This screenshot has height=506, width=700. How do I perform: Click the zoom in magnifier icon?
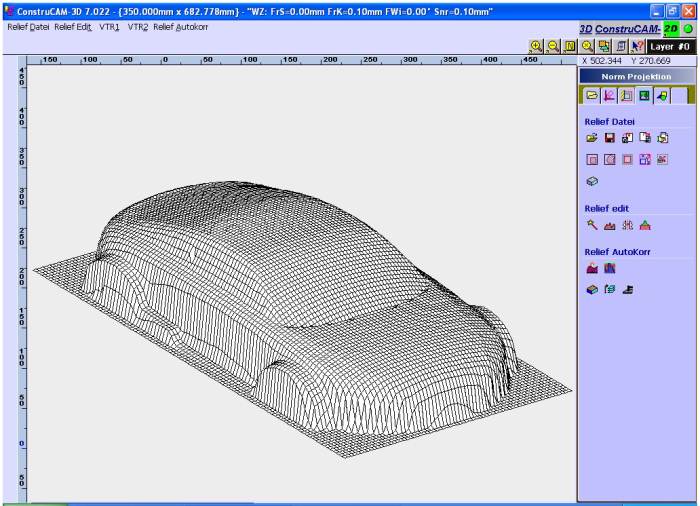(x=536, y=45)
